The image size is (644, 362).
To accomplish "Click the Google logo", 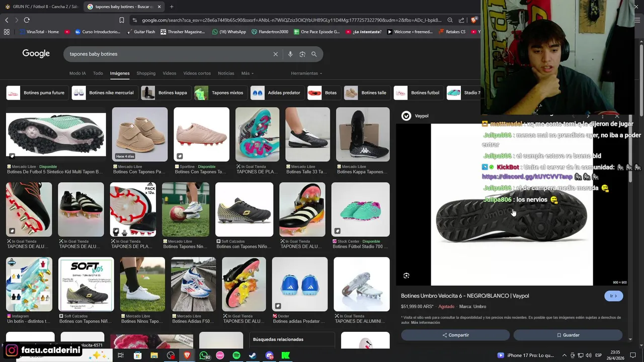I will [x=36, y=54].
